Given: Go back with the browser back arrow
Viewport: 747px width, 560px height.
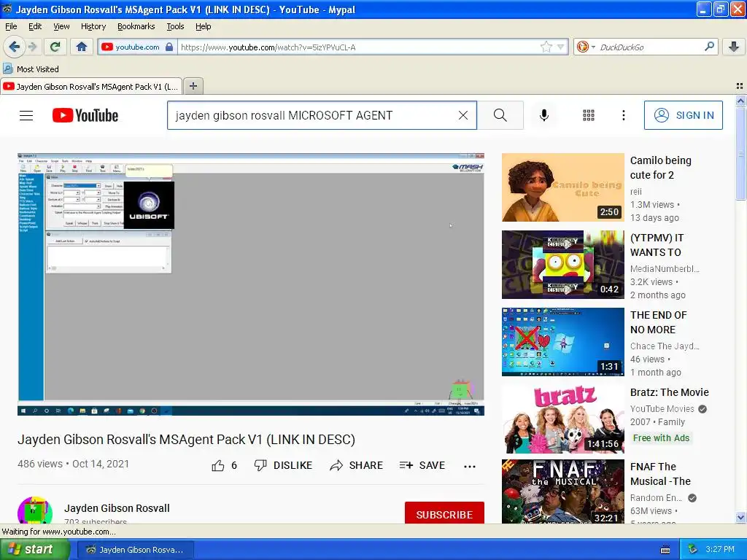Looking at the screenshot, I should pyautogui.click(x=14, y=47).
